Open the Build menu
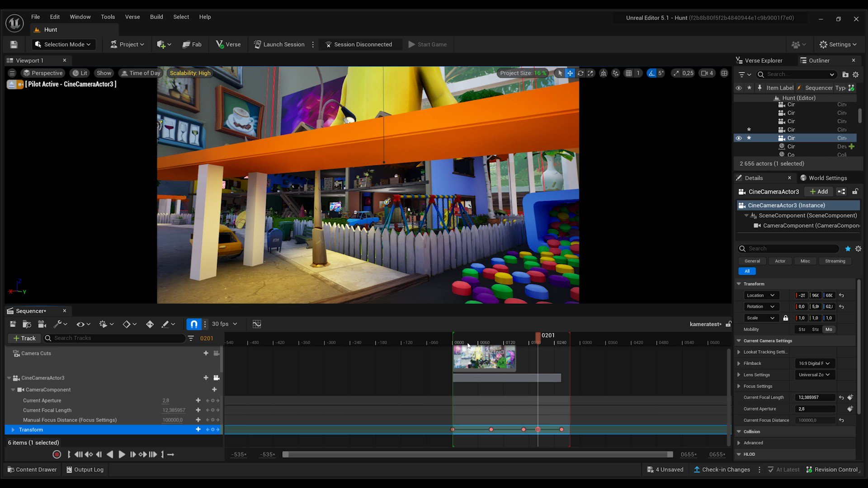This screenshot has height=488, width=868. click(156, 17)
